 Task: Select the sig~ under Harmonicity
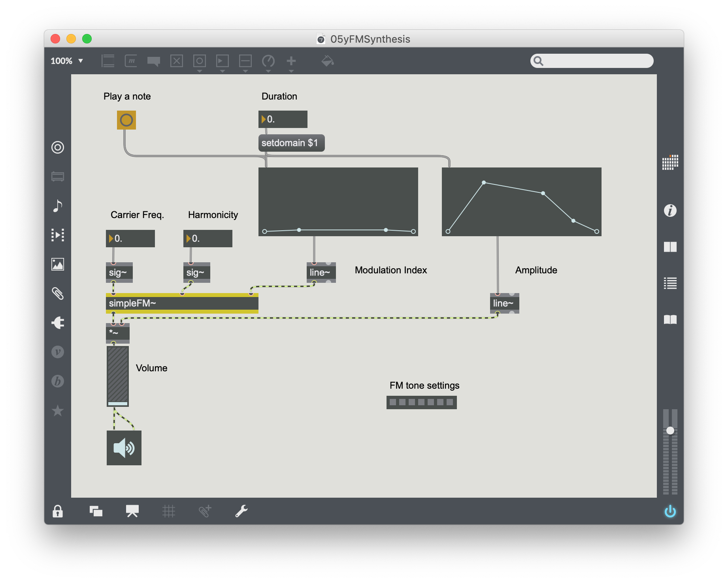pyautogui.click(x=197, y=273)
